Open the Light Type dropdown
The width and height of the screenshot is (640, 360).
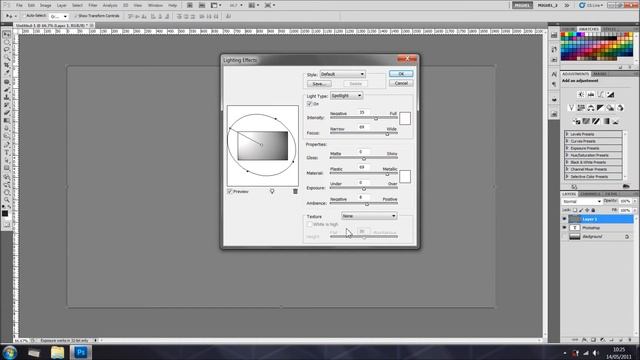pyautogui.click(x=346, y=96)
